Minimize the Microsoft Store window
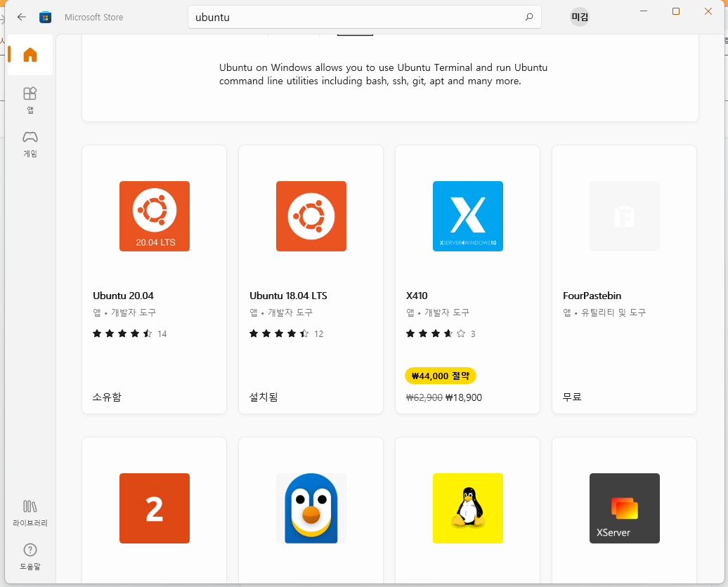728x587 pixels. 644,11
